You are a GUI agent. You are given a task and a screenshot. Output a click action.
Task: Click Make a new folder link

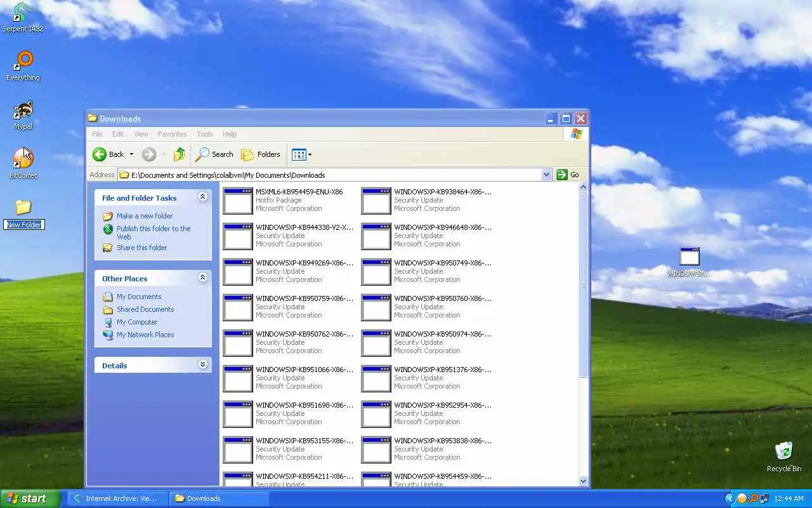coord(144,216)
